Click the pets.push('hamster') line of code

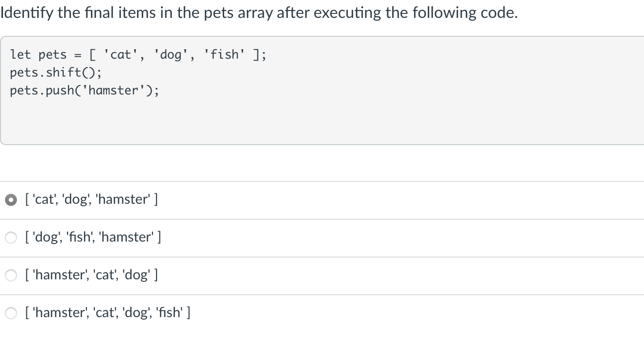click(x=84, y=90)
